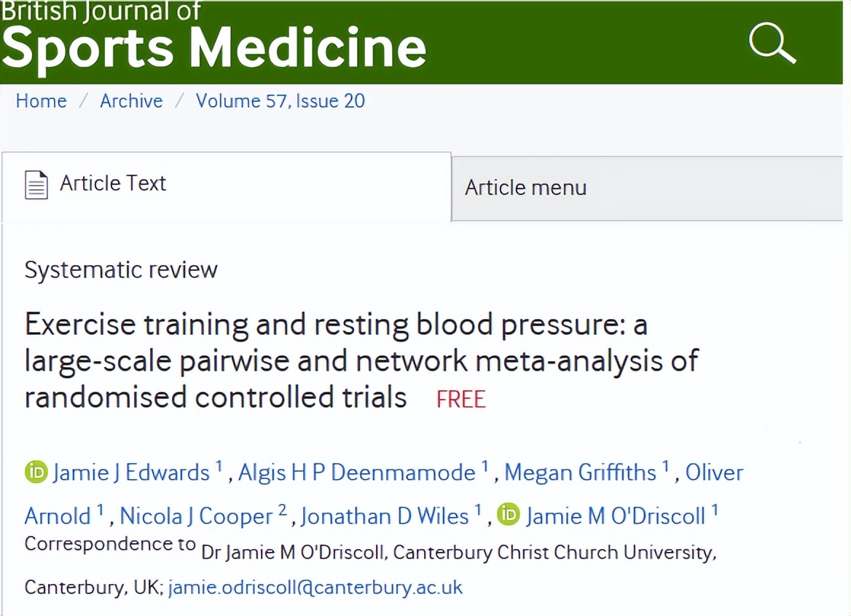851x616 pixels.
Task: Open author Nicola J Cooper link
Action: 196,516
